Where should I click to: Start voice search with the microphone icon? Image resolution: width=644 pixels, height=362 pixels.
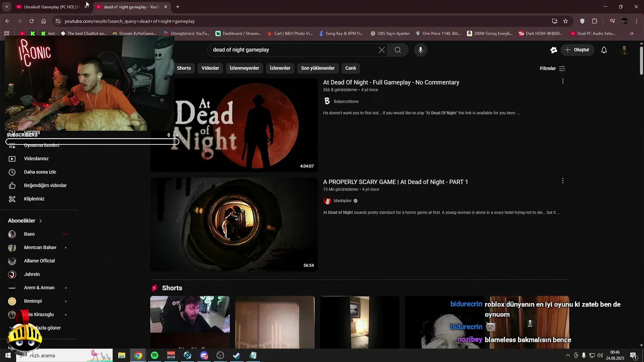(421, 50)
